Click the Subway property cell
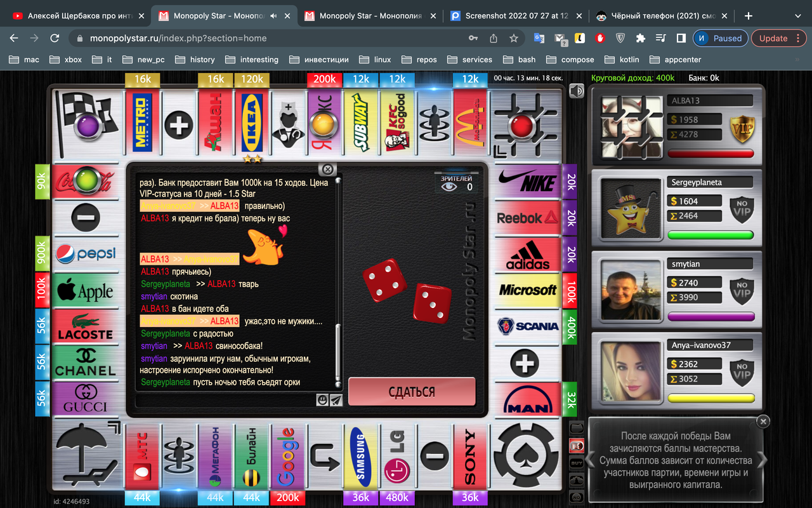 pyautogui.click(x=361, y=123)
